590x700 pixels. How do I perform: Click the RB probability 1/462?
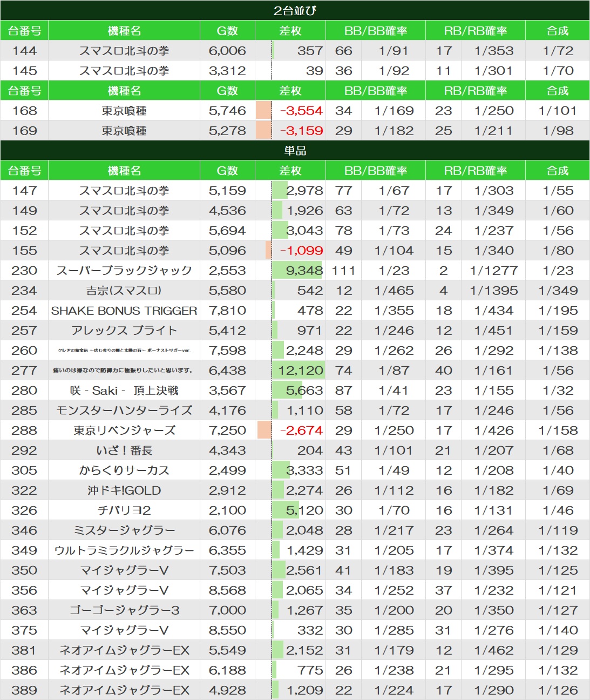(493, 650)
